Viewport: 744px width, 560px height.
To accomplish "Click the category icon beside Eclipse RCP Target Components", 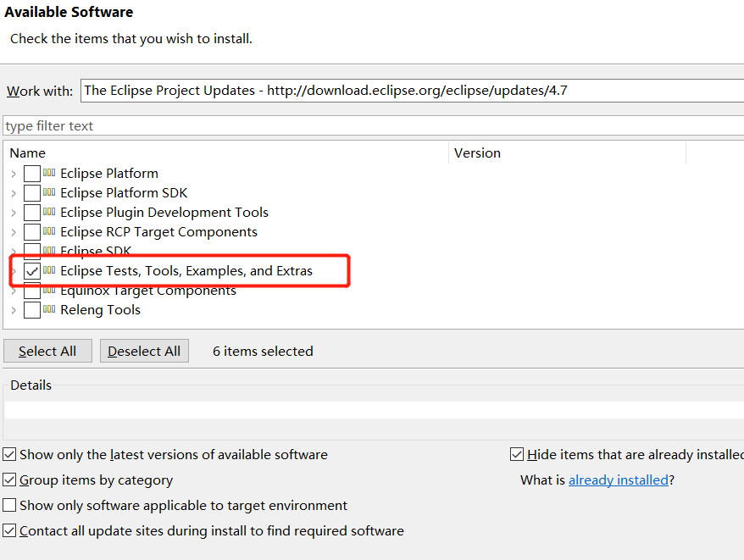I will 49,231.
